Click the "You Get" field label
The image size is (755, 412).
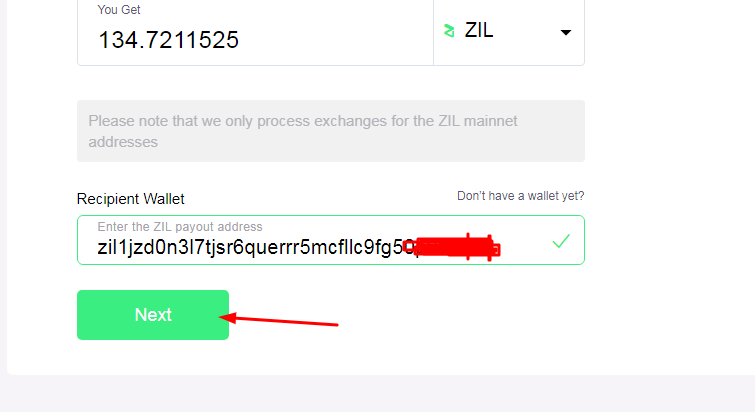[x=118, y=10]
